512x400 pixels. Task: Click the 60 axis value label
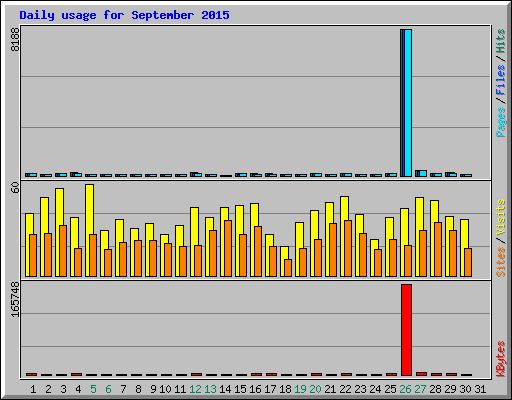tap(15, 187)
